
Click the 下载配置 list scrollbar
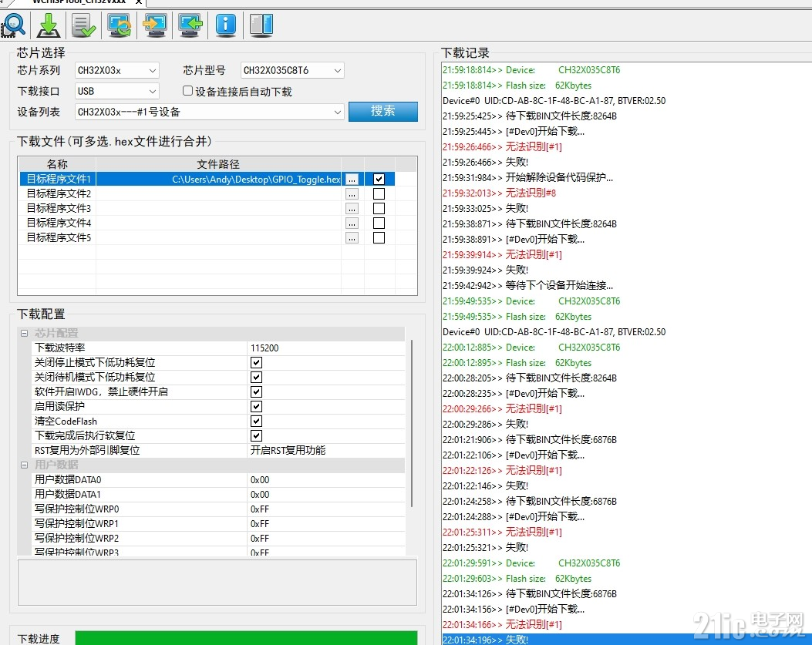pyautogui.click(x=412, y=423)
